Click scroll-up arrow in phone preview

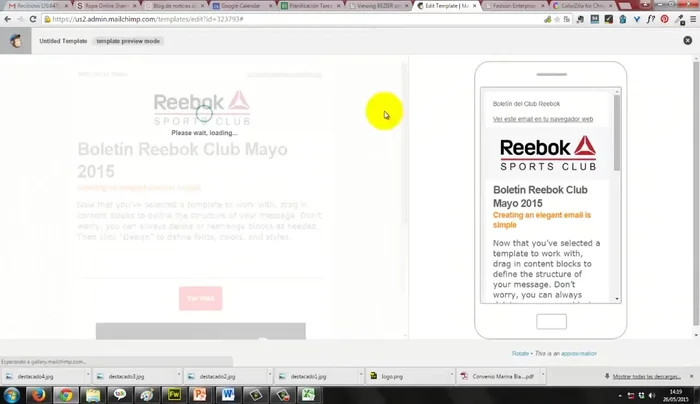pos(617,92)
